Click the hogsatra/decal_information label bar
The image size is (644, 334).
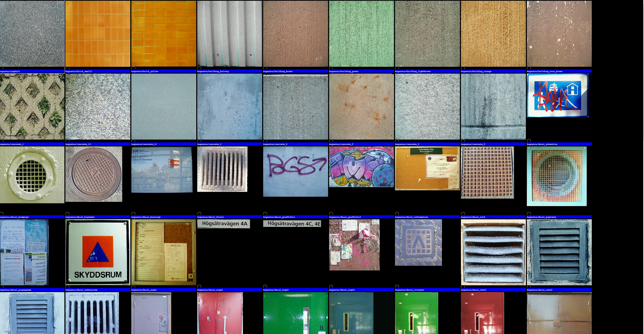pos(427,217)
